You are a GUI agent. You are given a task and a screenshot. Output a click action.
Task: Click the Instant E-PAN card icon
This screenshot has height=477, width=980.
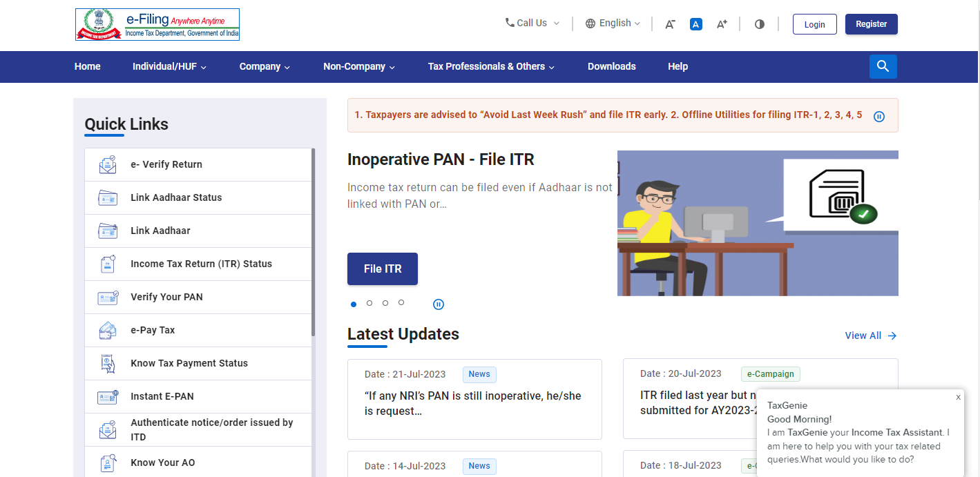(108, 397)
